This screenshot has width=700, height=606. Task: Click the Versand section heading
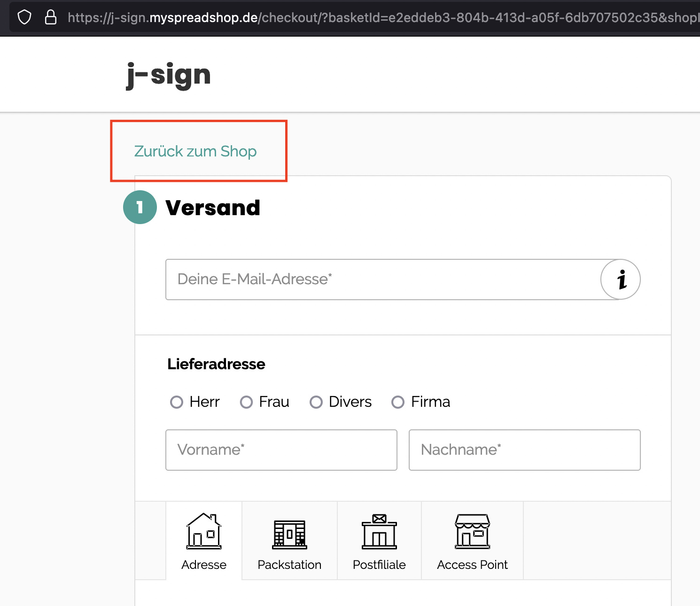pyautogui.click(x=213, y=208)
